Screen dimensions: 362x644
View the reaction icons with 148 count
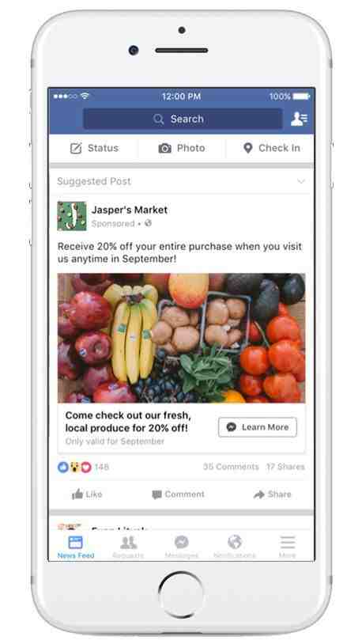click(x=83, y=467)
